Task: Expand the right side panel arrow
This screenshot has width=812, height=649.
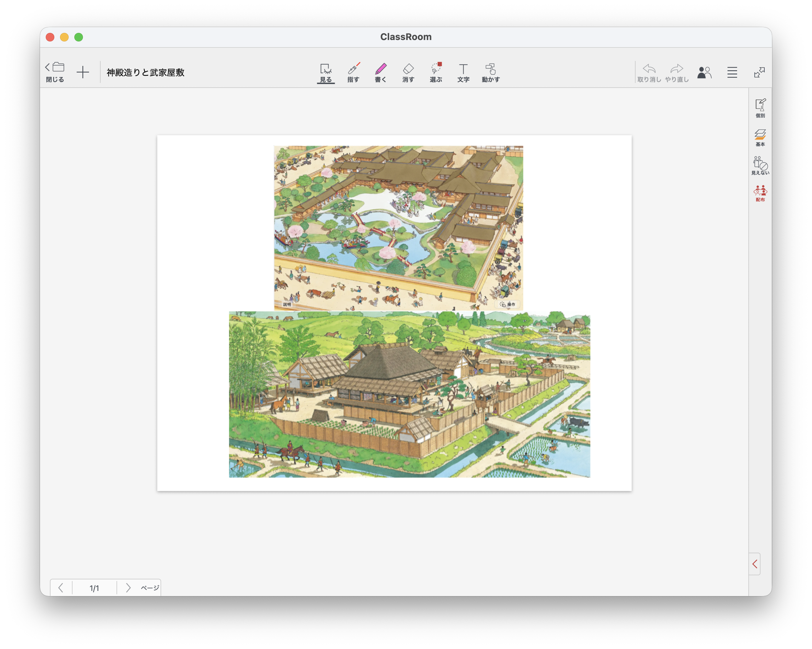Action: 754,564
